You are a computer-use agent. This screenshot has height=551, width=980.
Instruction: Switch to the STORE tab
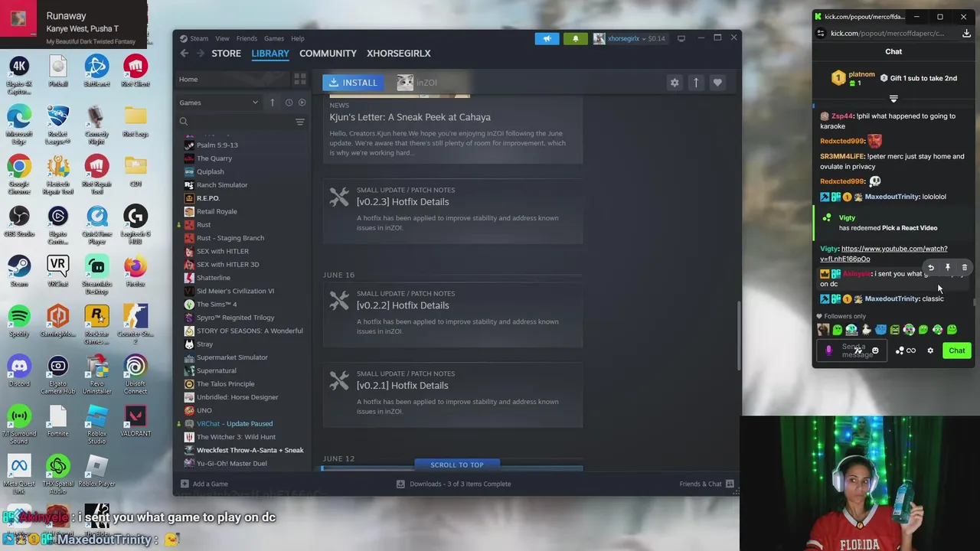tap(227, 54)
